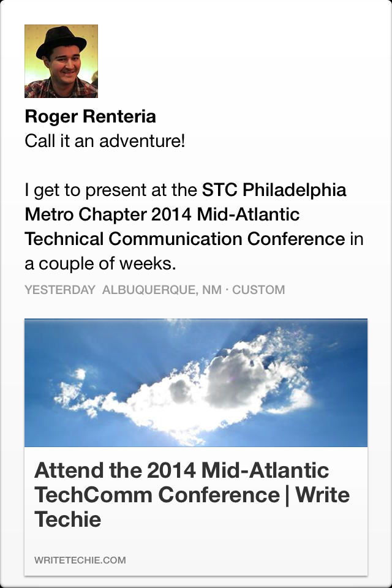Tap the "CUSTOM" privacy label
Image resolution: width=392 pixels, height=588 pixels.
(x=258, y=290)
